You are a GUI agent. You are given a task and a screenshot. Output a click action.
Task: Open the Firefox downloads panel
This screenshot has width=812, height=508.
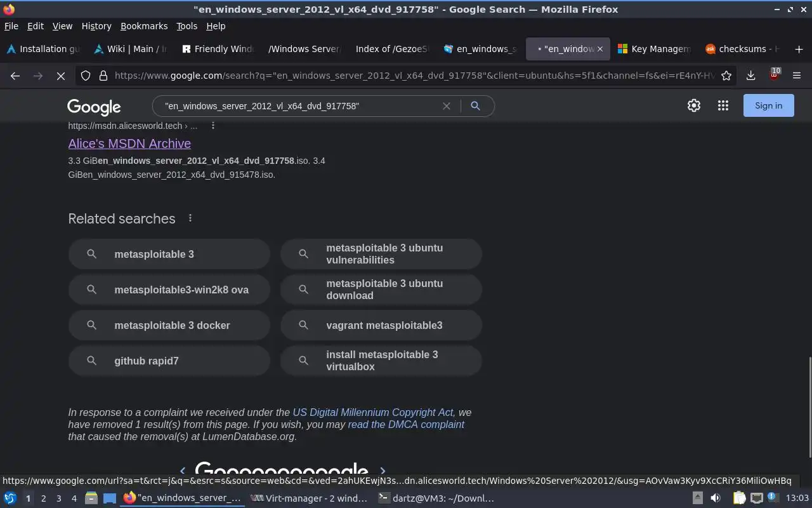(x=750, y=76)
